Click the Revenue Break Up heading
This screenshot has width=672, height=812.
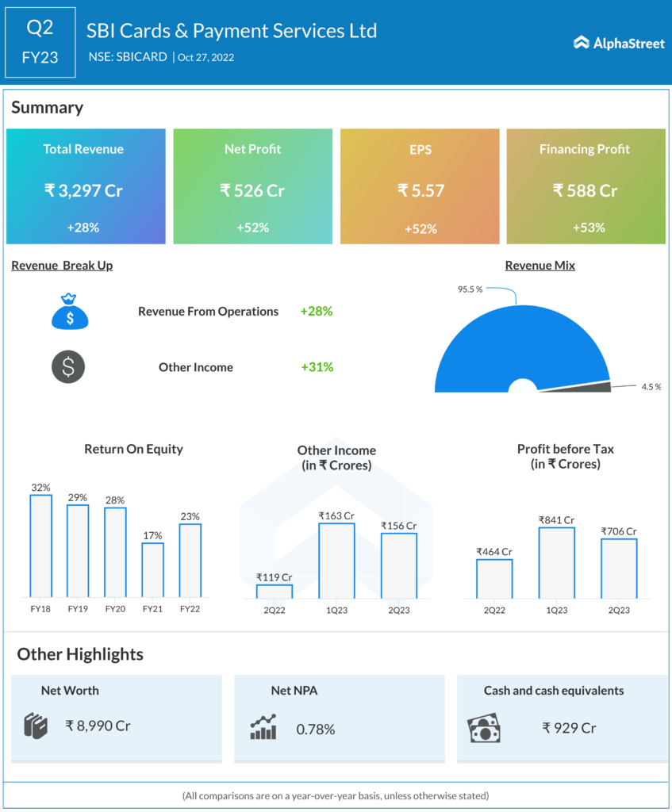coord(62,266)
